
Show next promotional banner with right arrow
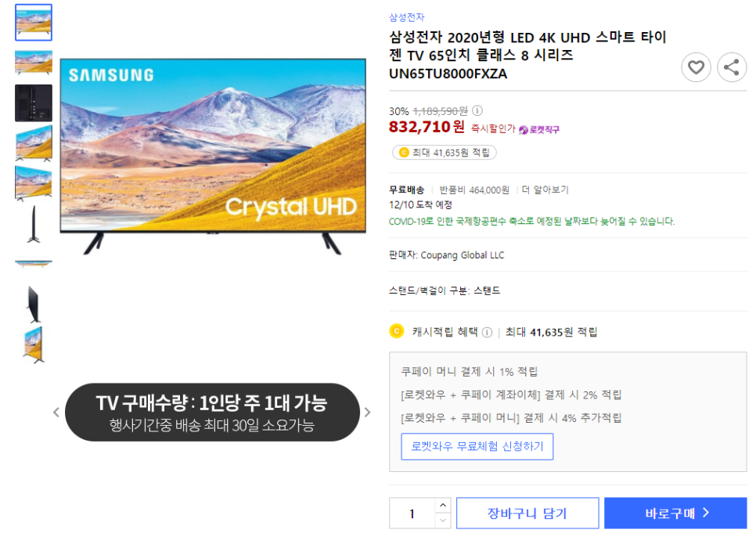(367, 413)
